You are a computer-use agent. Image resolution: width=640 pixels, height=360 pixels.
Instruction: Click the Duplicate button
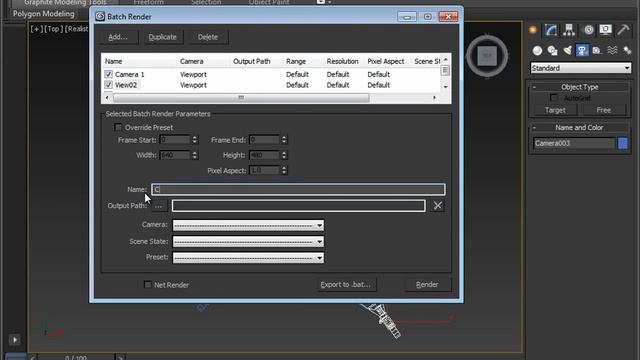click(162, 37)
